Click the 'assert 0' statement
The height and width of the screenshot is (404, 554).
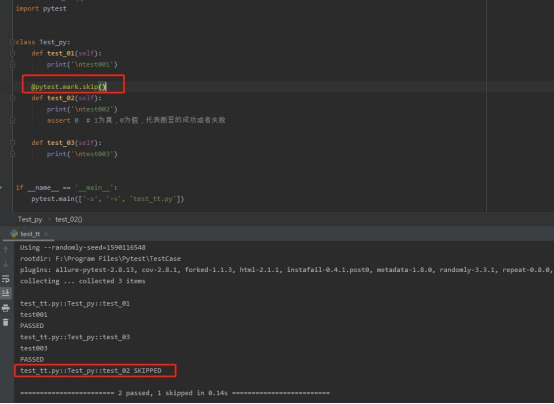63,121
